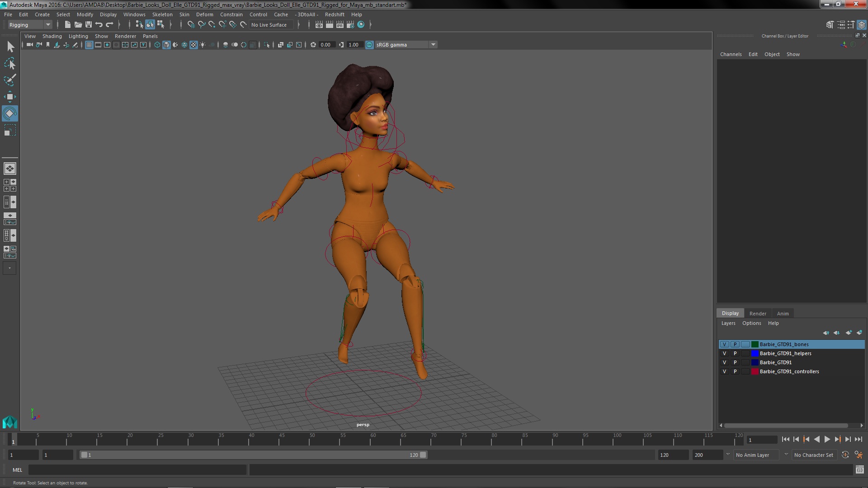Toggle visibility of Barbie_GTD91_helpers layer

pos(724,353)
